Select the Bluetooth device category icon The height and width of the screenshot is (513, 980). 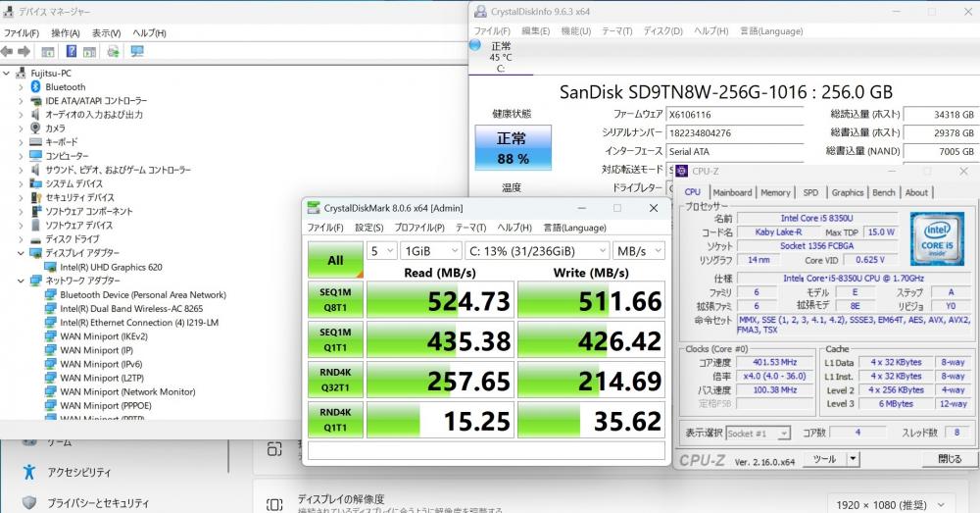click(x=35, y=86)
